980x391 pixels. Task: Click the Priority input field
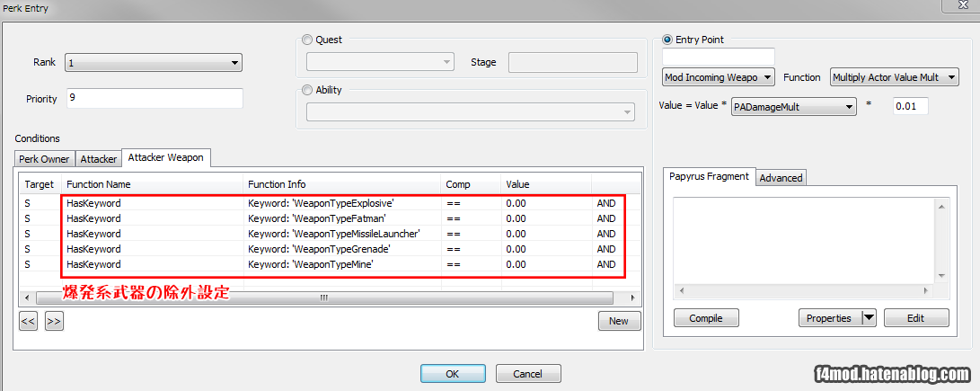point(154,98)
